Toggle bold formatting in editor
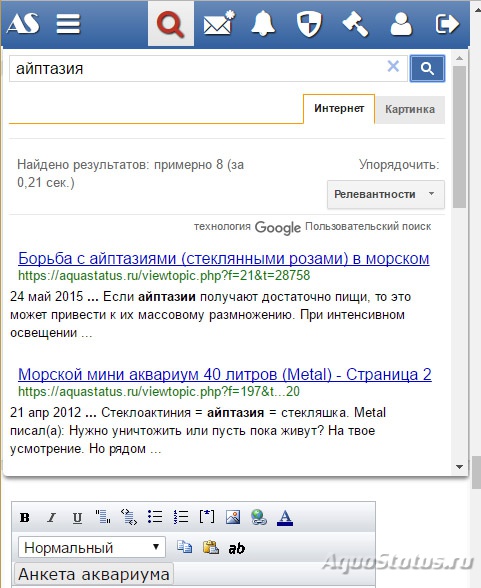The height and width of the screenshot is (588, 481). tap(25, 518)
